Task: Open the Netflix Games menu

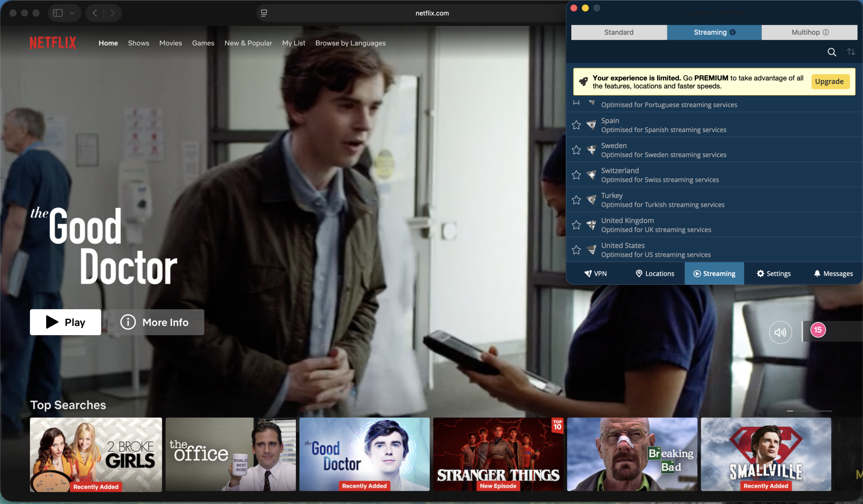Action: click(203, 43)
